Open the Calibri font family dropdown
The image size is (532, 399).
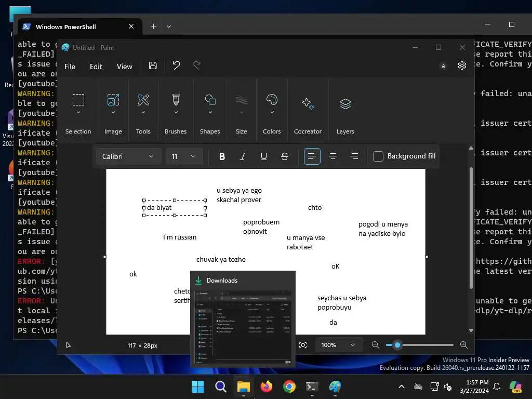128,156
